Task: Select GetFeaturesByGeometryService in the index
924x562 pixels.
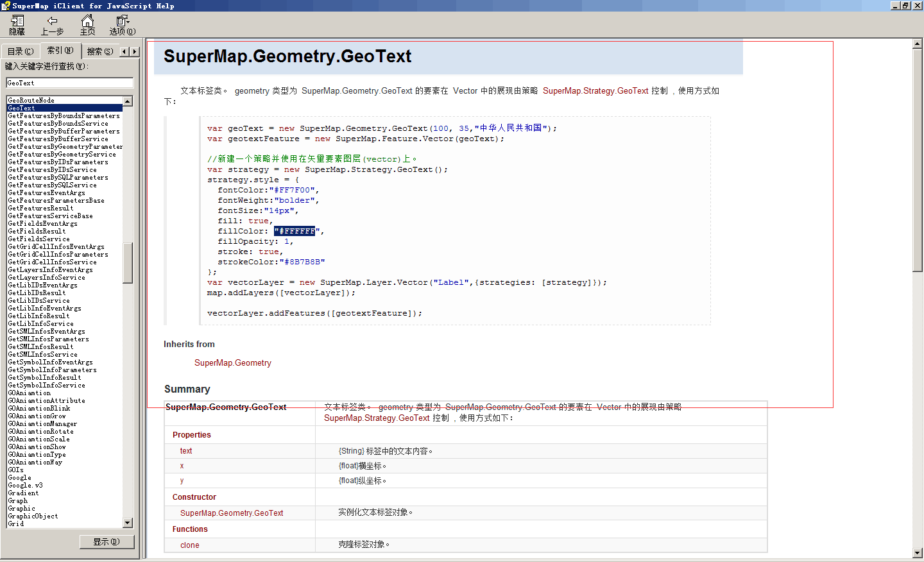Action: (x=62, y=154)
